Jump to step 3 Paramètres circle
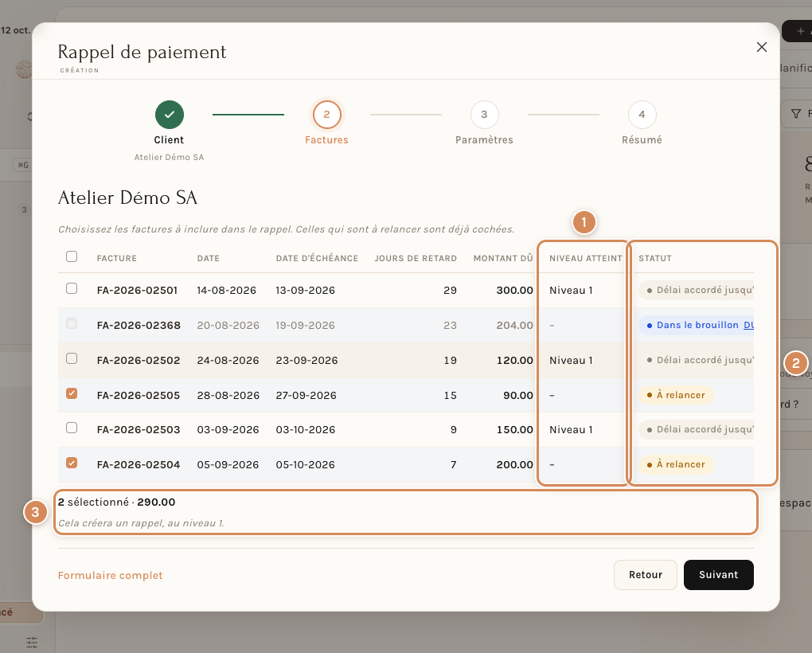Image resolution: width=812 pixels, height=653 pixels. tap(484, 115)
